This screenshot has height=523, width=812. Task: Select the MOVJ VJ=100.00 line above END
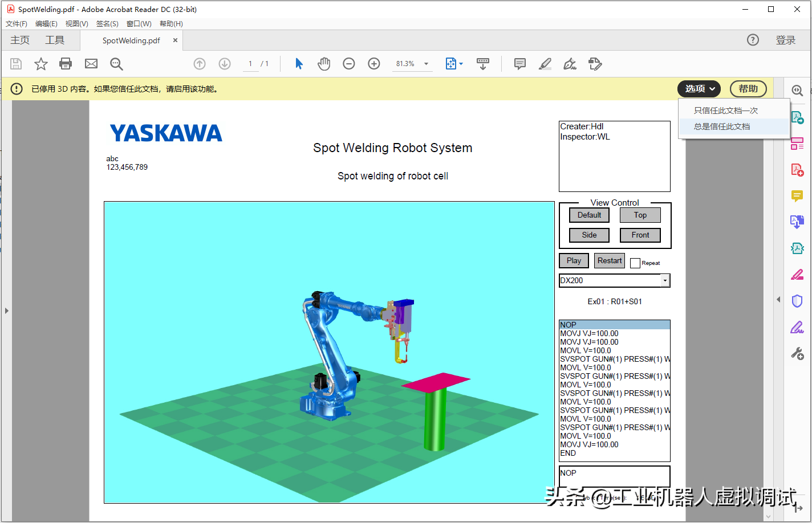615,444
